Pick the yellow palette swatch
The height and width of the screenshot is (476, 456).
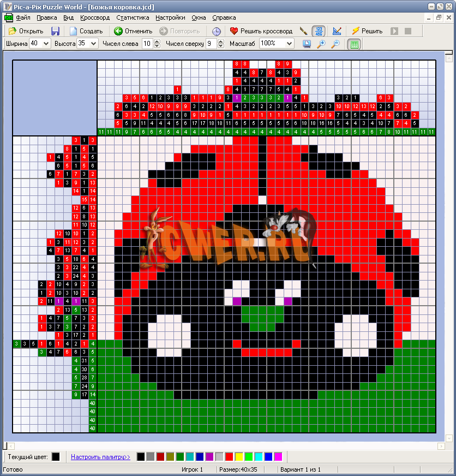point(239,457)
